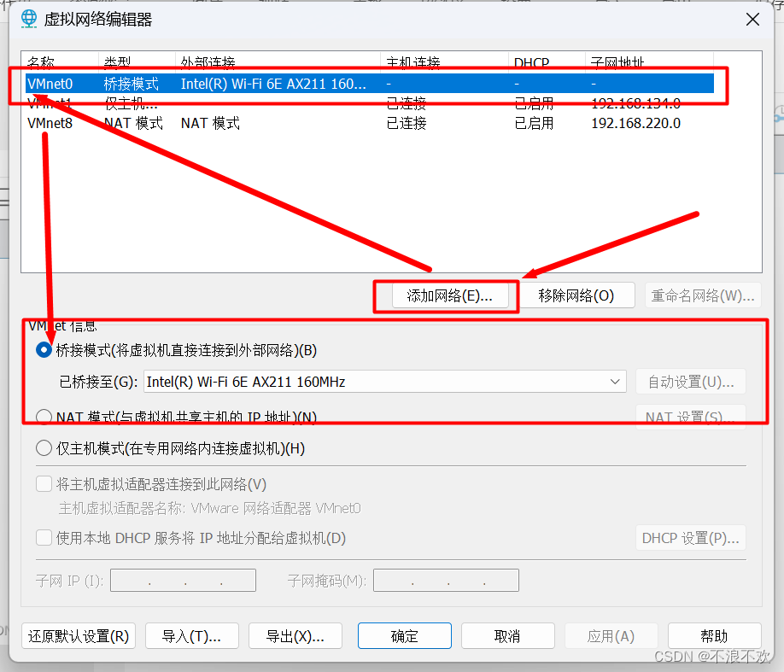
Task: Select the 仅主机模式 radio button
Action: 44,448
